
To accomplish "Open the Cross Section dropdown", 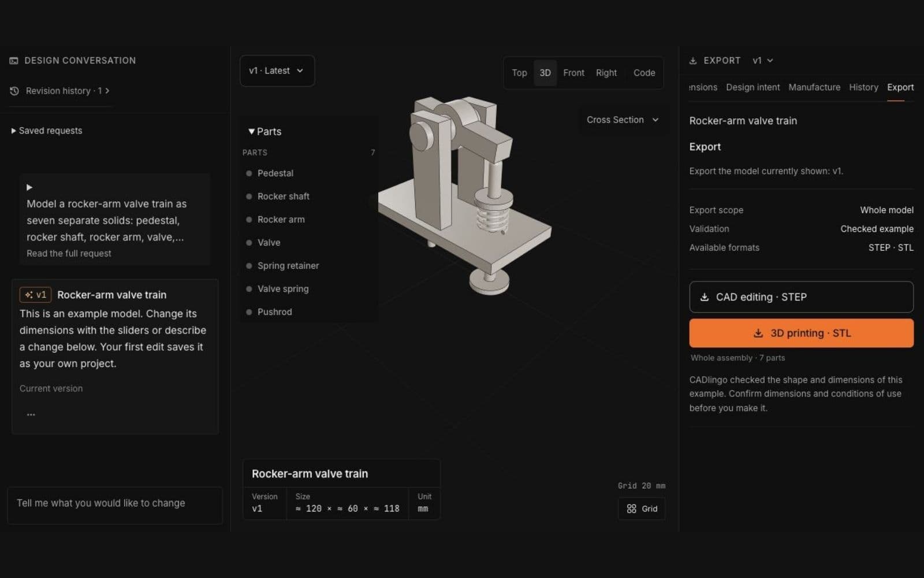I will pyautogui.click(x=623, y=120).
